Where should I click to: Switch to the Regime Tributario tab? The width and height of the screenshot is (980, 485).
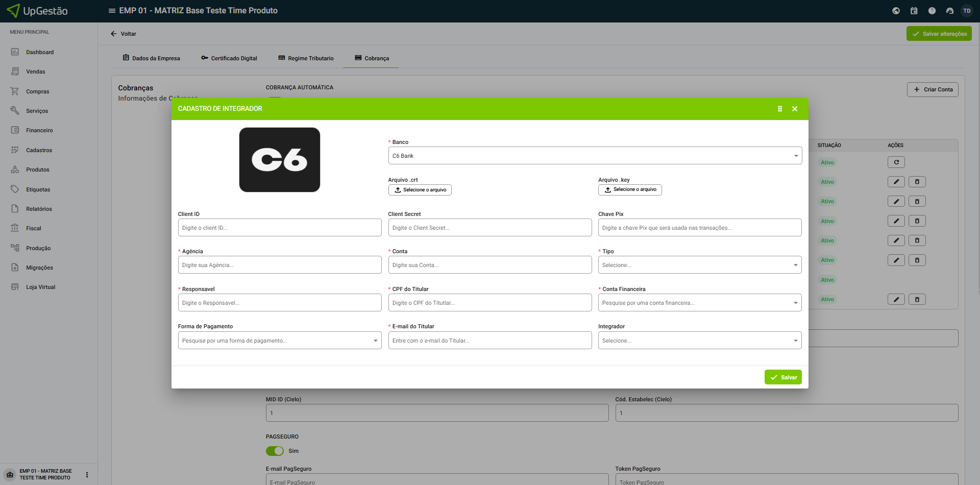click(306, 58)
